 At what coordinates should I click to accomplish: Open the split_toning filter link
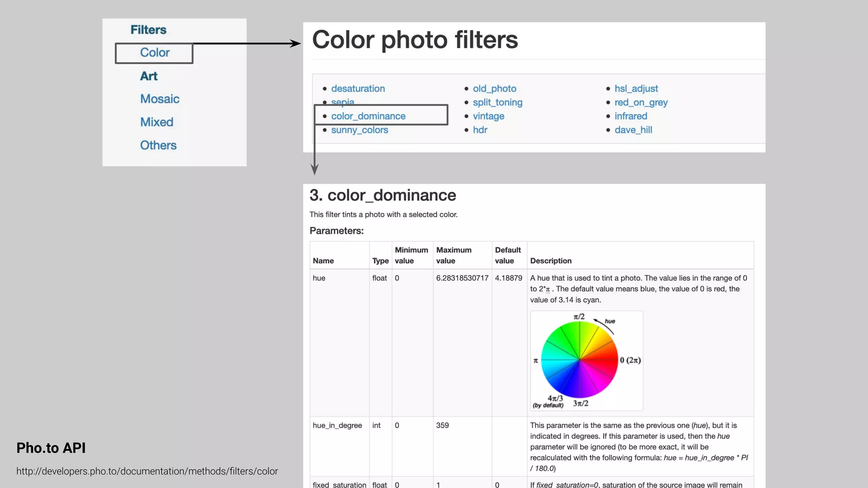[497, 103]
